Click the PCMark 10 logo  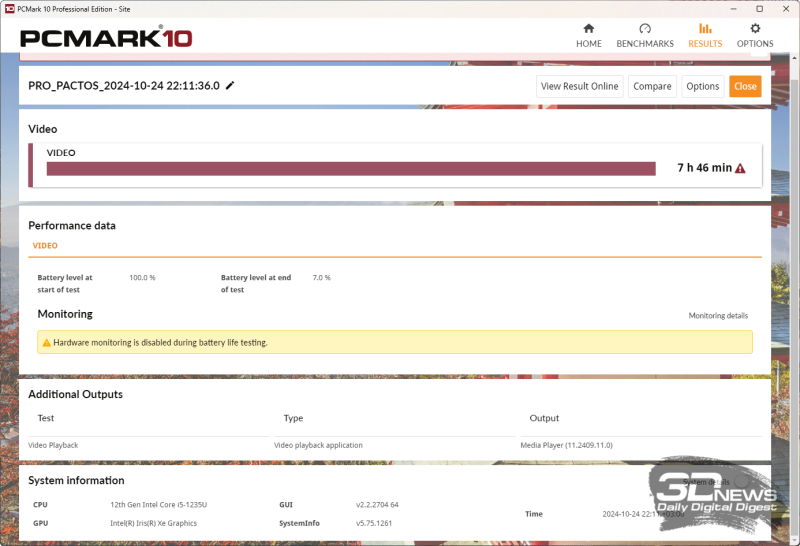click(x=106, y=38)
